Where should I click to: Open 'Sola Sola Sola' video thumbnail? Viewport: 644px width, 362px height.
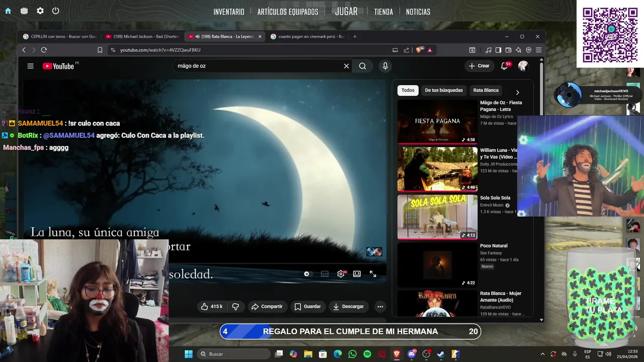coord(437,217)
